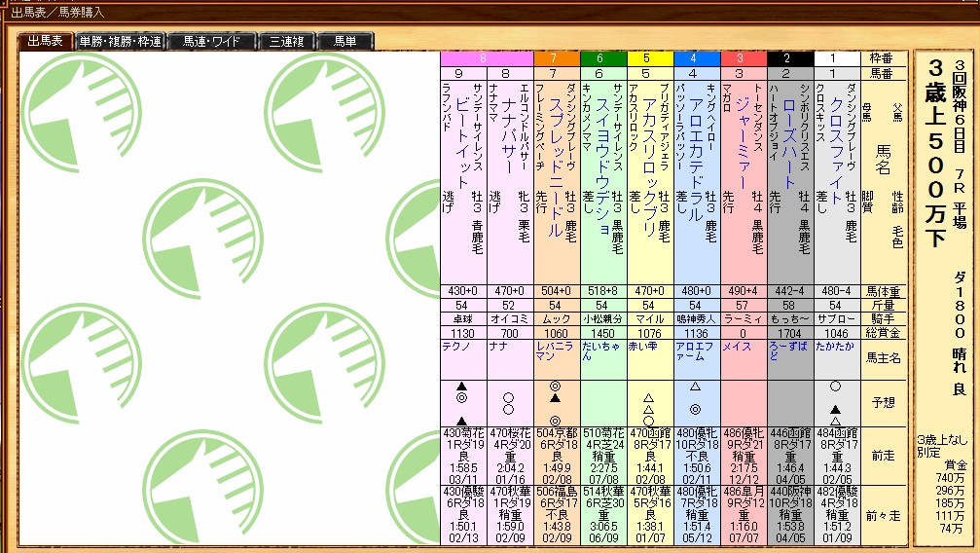Click body weight value 490+4

[x=744, y=291]
